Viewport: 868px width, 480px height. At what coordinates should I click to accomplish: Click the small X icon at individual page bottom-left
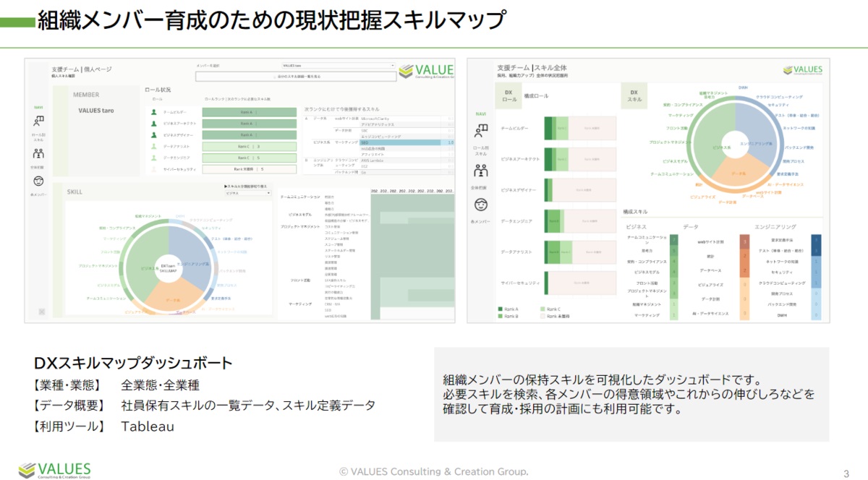tap(41, 312)
